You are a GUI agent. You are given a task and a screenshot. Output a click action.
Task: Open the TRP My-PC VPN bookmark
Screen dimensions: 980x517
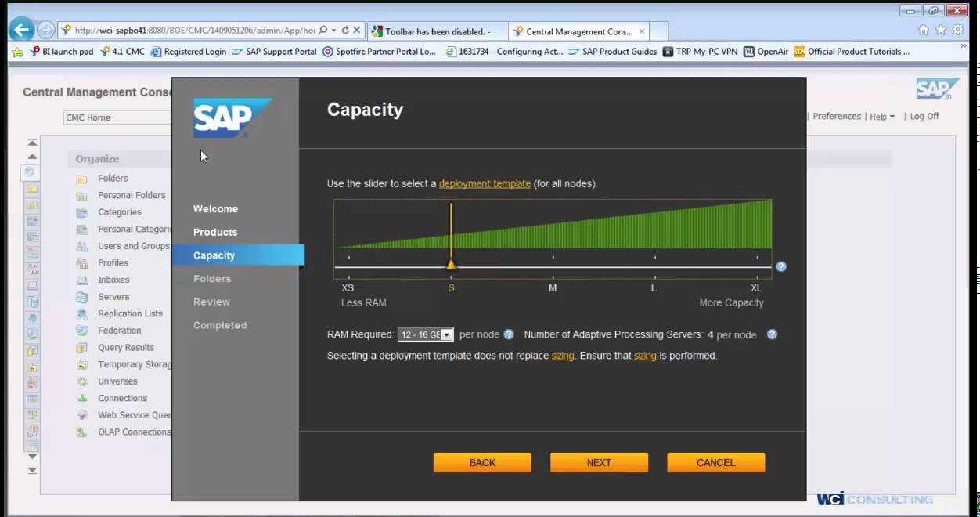point(700,52)
